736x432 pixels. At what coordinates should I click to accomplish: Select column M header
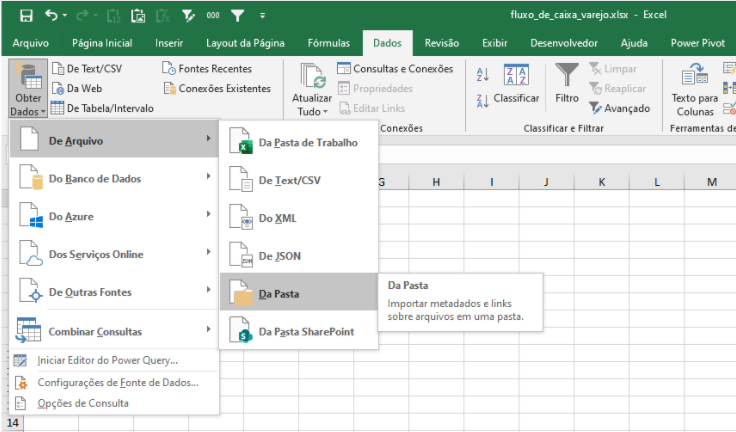coord(712,182)
